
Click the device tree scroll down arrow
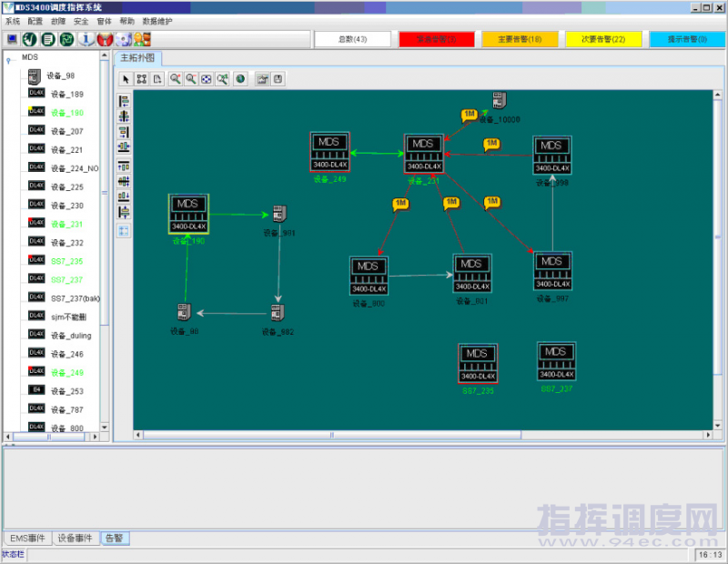(x=105, y=427)
